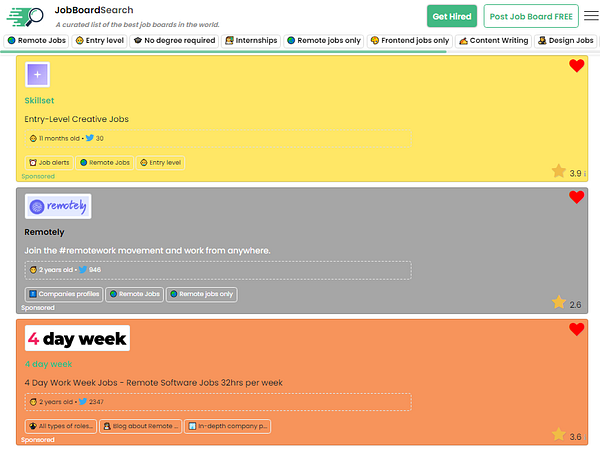Click Post Job Board FREE button
Image resolution: width=600 pixels, height=449 pixels.
531,16
